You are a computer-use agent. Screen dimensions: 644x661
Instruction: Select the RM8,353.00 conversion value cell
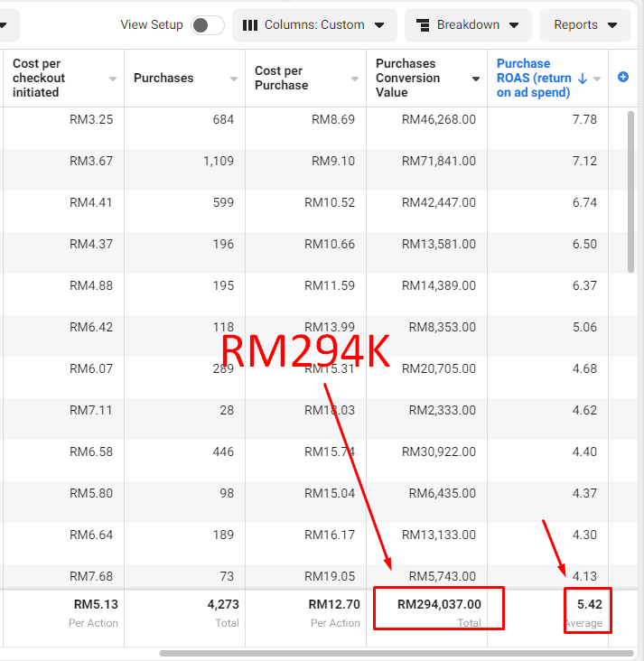click(443, 327)
